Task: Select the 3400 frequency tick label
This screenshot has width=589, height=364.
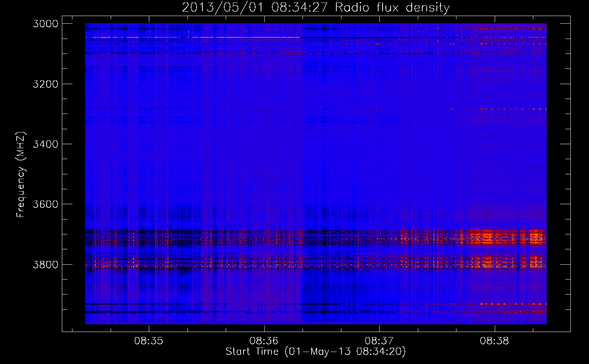Action: 46,144
